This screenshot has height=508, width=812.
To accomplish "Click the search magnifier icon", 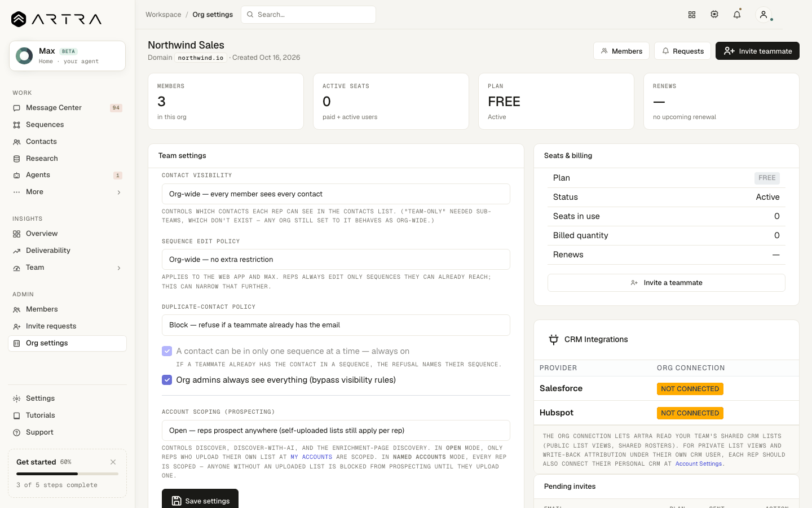I will 250,15.
